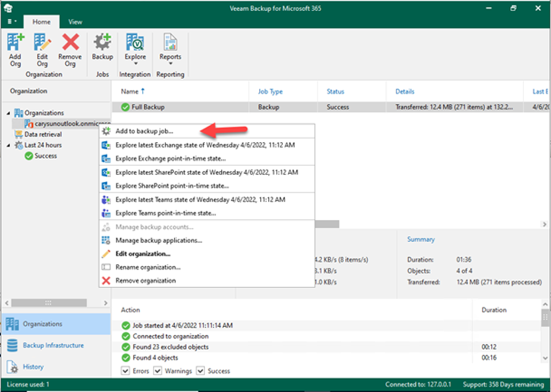Open the Organizations navigation pane button
Viewport: 551px width, 392px height.
56,324
